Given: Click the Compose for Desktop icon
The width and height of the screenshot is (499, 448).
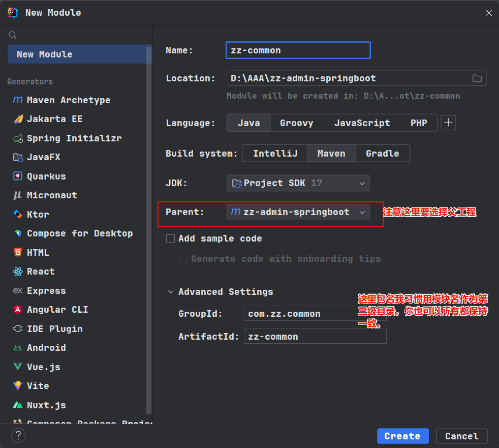Looking at the screenshot, I should [18, 233].
